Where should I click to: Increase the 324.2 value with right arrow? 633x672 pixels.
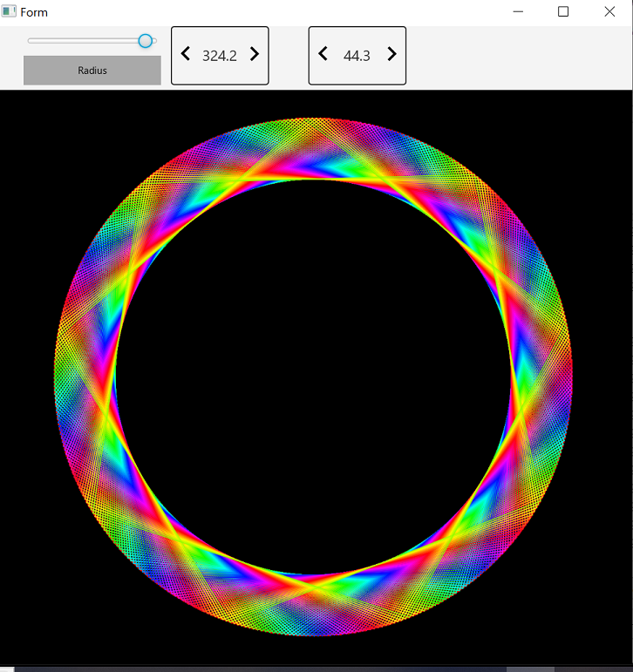(x=255, y=54)
